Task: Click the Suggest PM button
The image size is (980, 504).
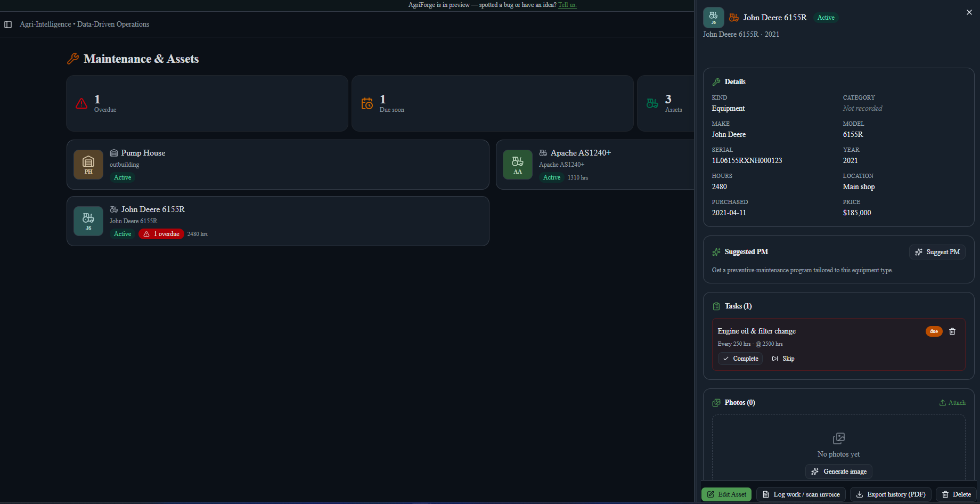Action: pyautogui.click(x=937, y=252)
